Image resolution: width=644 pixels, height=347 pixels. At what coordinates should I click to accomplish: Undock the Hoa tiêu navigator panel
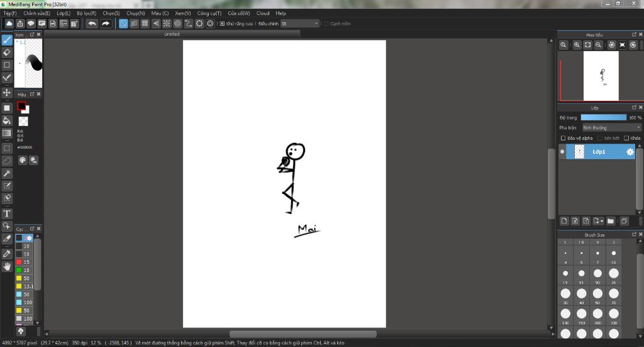(634, 35)
